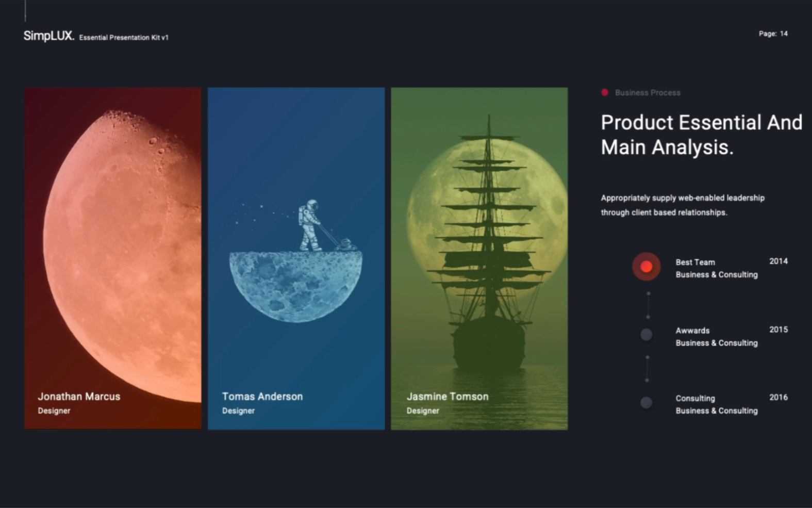The width and height of the screenshot is (812, 508).
Task: Click the 'Business Process' label
Action: tap(648, 93)
